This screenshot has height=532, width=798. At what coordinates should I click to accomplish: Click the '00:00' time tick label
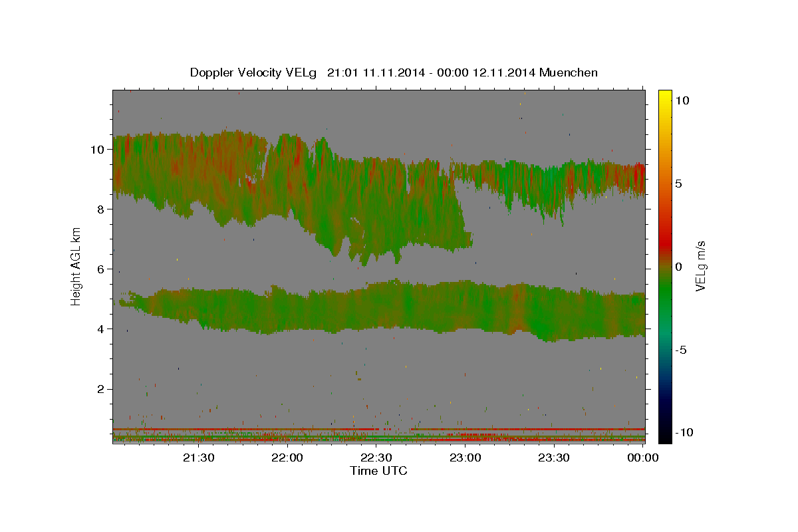[x=643, y=458]
